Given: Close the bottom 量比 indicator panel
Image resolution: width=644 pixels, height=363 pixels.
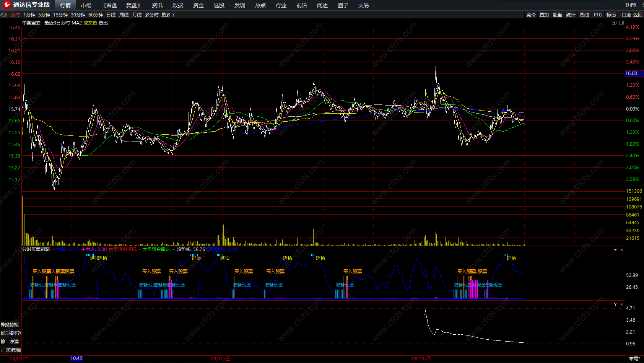Looking at the screenshot, I should point(622,304).
